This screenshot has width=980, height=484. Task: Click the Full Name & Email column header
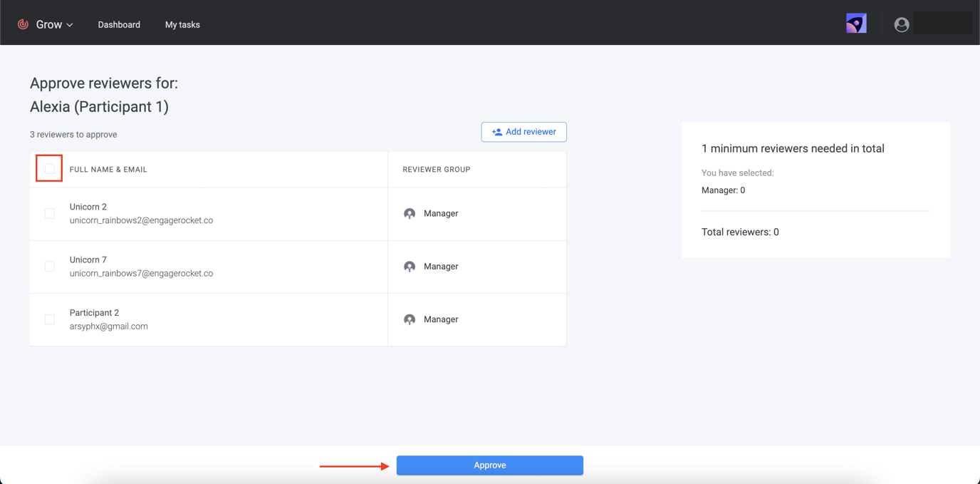pyautogui.click(x=108, y=170)
